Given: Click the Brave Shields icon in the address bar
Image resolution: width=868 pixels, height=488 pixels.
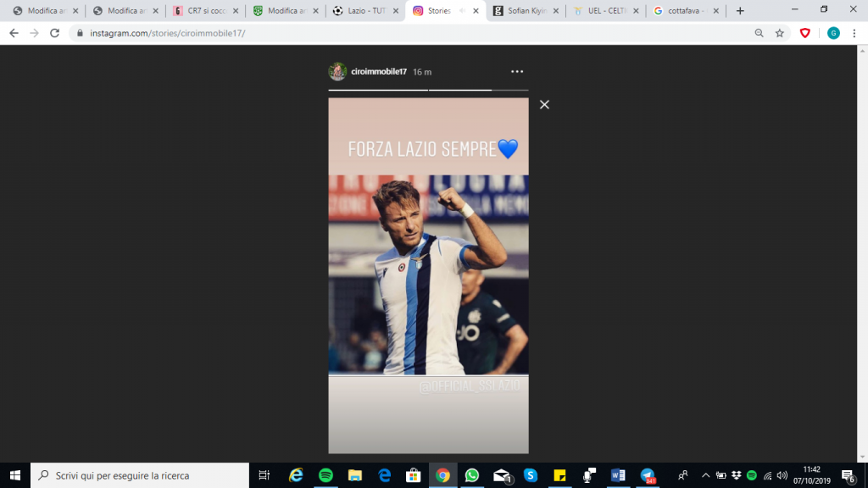Looking at the screenshot, I should point(805,34).
